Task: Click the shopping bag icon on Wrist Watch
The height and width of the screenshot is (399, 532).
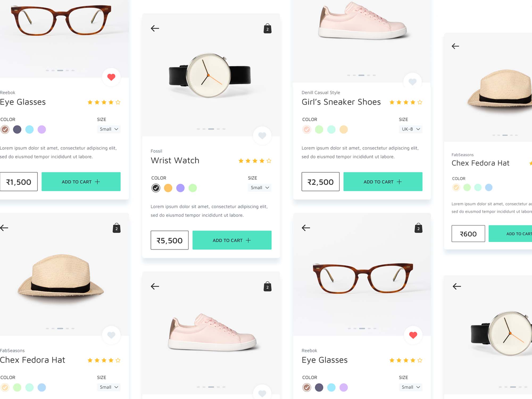Action: (x=267, y=28)
